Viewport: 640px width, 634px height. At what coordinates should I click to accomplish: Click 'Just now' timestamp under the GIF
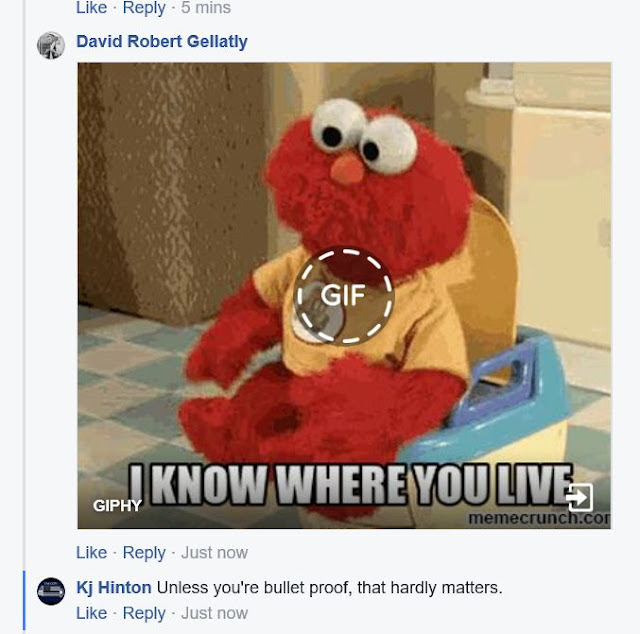pyautogui.click(x=214, y=552)
